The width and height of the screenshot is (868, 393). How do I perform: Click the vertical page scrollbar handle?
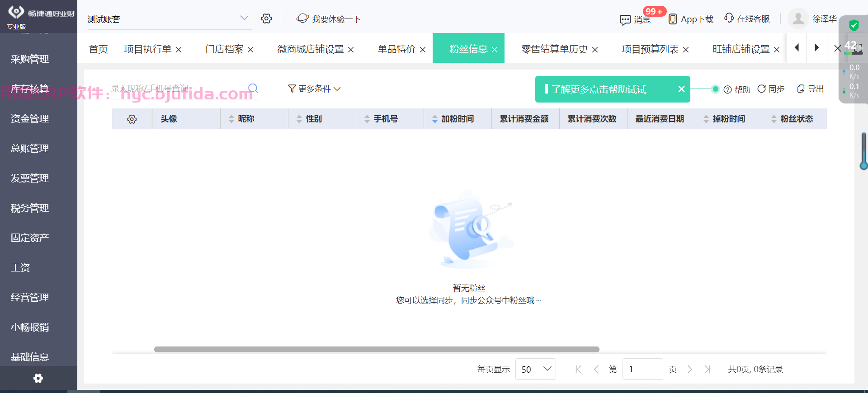click(863, 151)
